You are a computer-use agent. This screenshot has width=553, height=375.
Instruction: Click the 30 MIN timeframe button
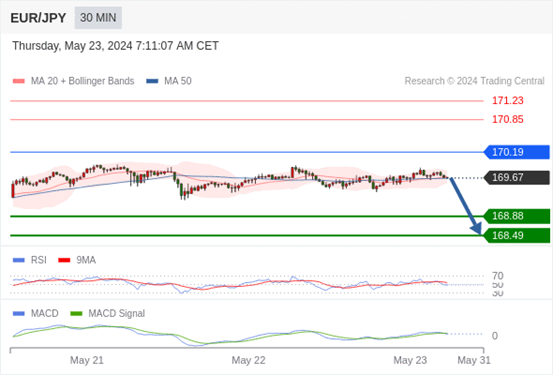98,18
